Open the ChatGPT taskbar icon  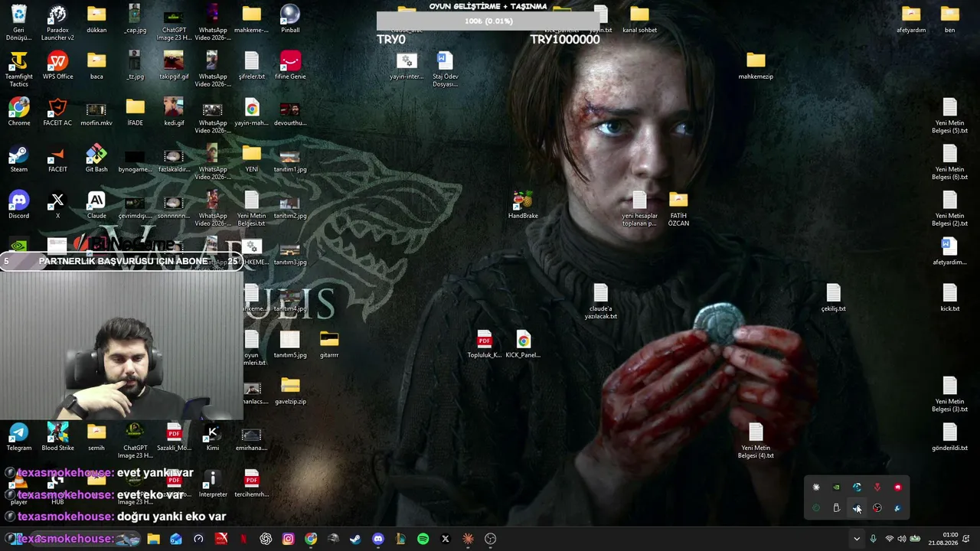(x=266, y=539)
